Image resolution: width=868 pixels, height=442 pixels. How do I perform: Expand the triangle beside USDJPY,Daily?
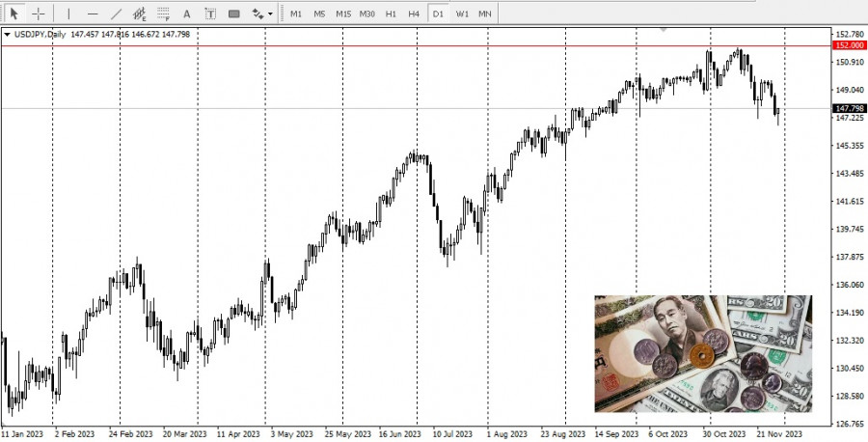(7, 35)
